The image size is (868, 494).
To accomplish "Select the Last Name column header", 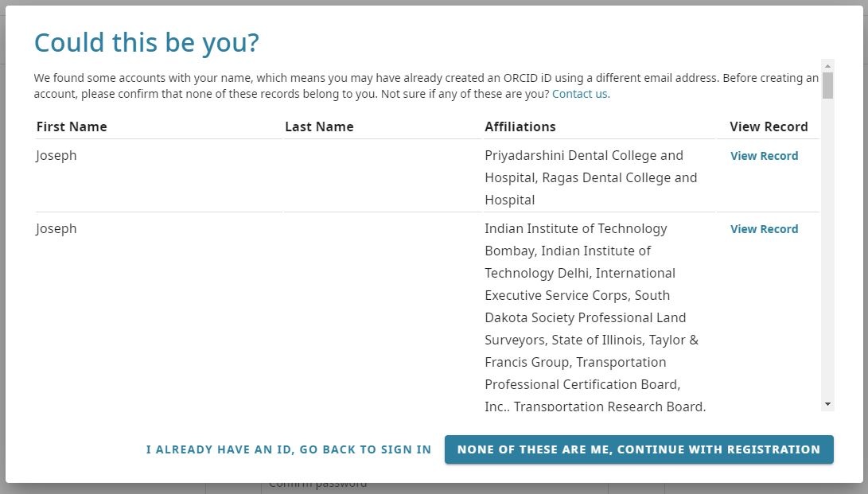I will 319,126.
